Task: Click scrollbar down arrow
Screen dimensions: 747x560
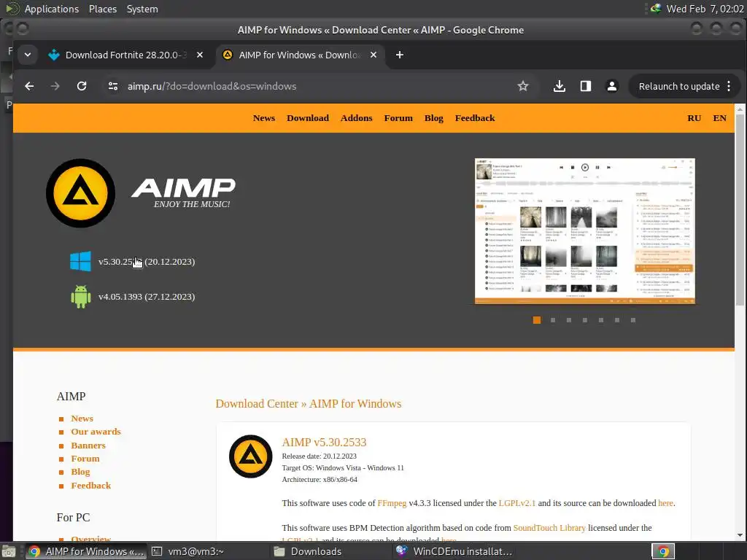Action: click(740, 535)
